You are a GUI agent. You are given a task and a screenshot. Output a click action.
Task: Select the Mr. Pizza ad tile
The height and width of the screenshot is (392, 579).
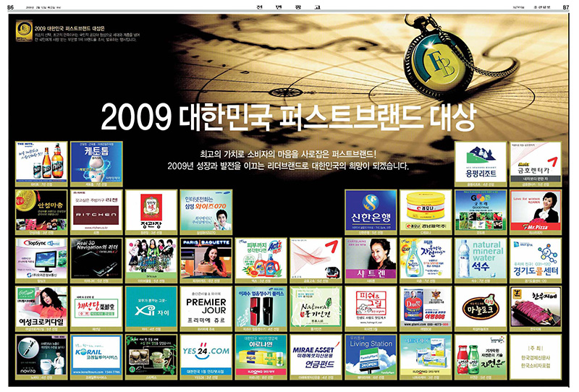(x=536, y=209)
